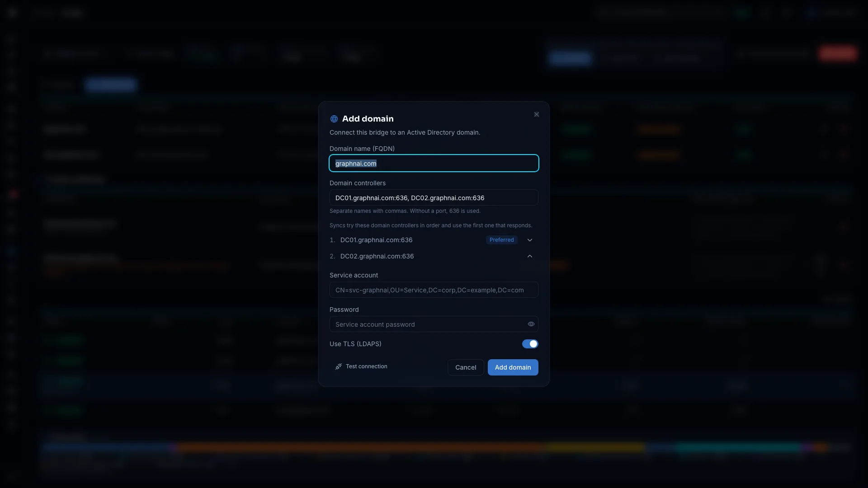Click the Domain controllers input field
The width and height of the screenshot is (868, 488).
(434, 197)
